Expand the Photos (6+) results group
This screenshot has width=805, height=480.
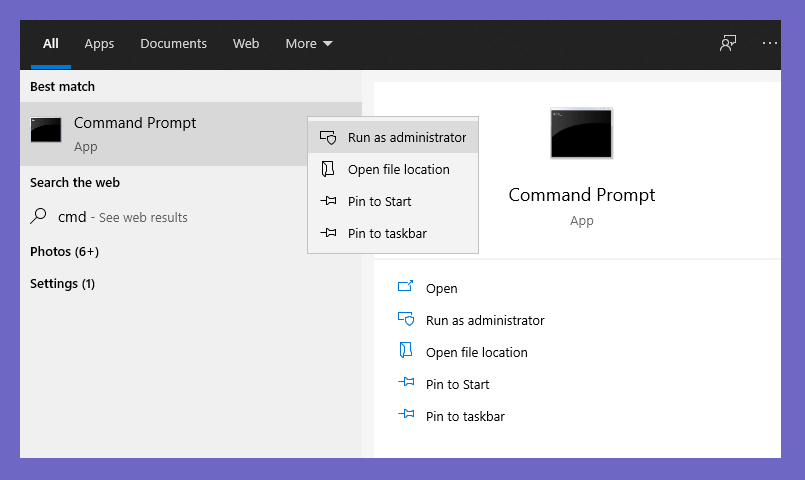click(64, 252)
